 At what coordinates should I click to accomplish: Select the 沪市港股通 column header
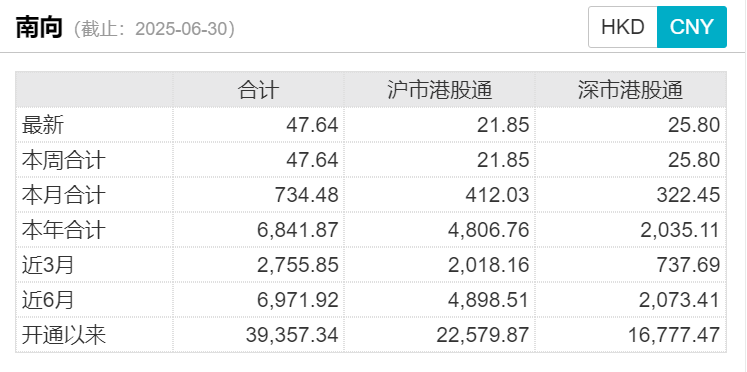click(x=440, y=90)
